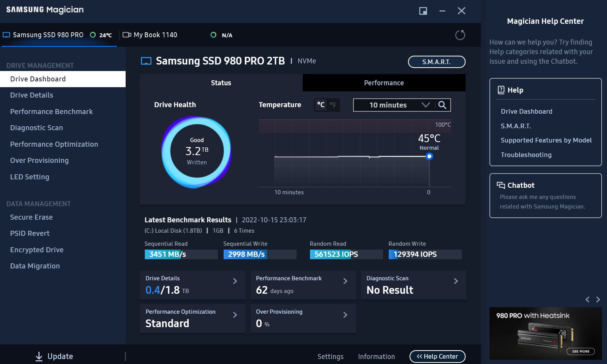This screenshot has width=607, height=364.
Task: Open the Diagnostic Scan card chevron
Action: click(456, 281)
